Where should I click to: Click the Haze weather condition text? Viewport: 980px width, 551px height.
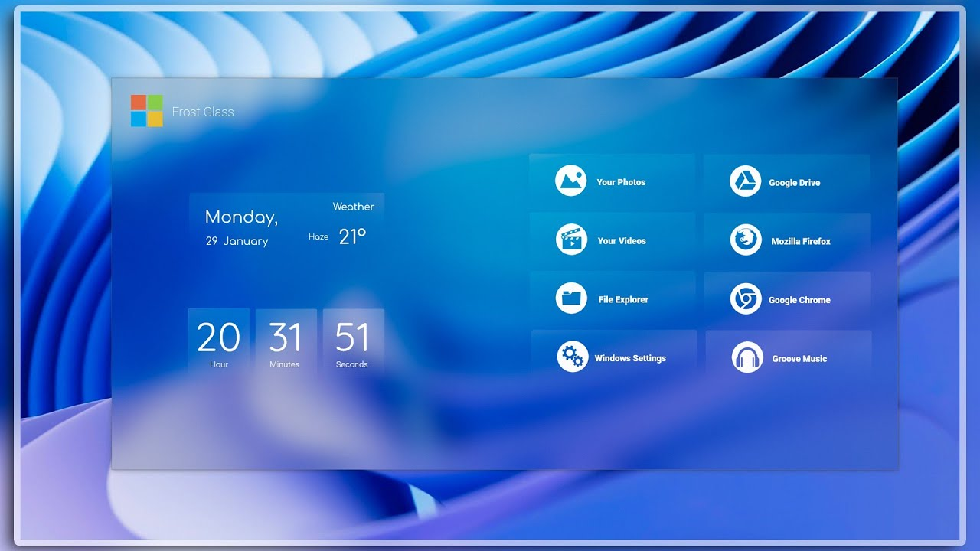(x=318, y=237)
